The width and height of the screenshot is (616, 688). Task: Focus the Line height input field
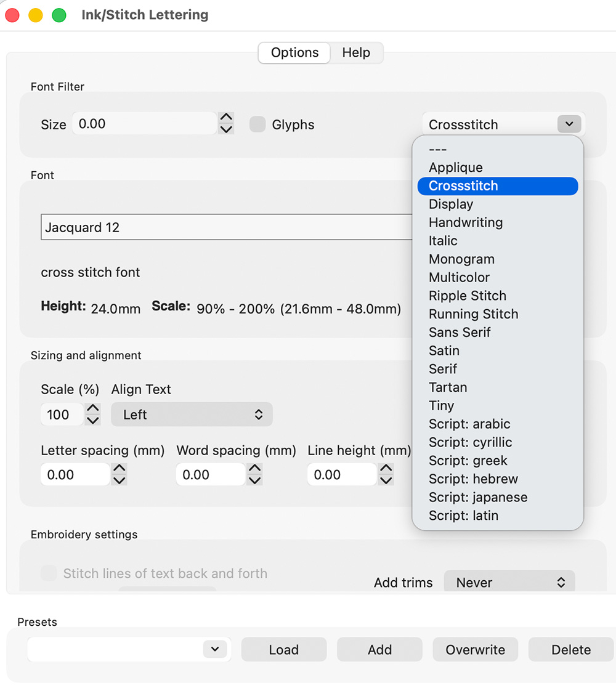[342, 474]
